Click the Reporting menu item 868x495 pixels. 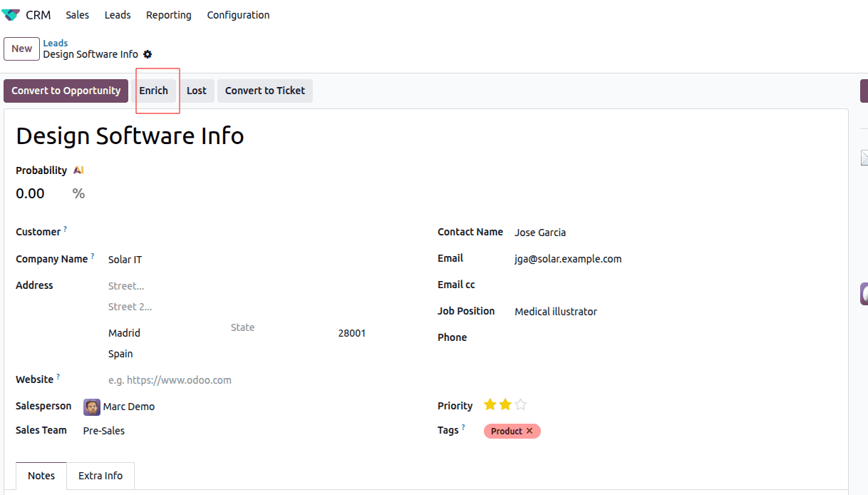(x=168, y=15)
